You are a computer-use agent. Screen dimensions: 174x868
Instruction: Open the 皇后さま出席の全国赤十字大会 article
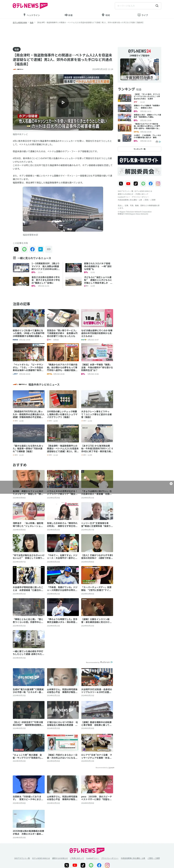click(37, 281)
